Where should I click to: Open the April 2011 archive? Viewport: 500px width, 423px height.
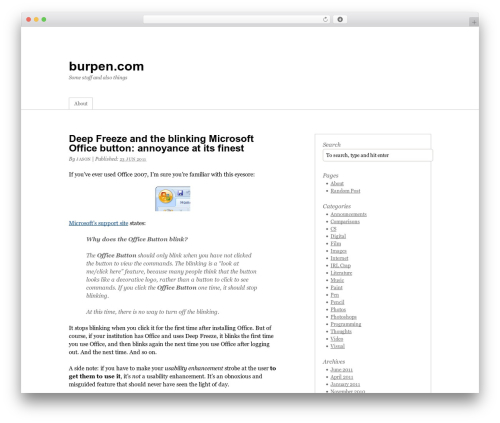click(342, 377)
